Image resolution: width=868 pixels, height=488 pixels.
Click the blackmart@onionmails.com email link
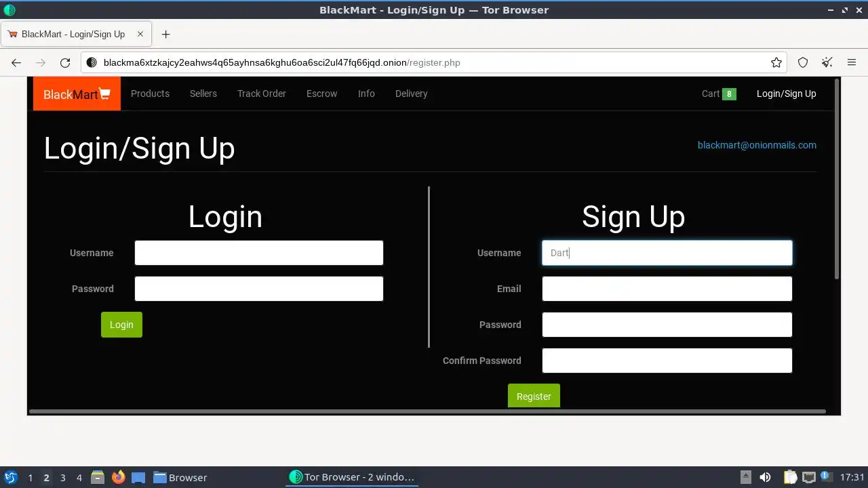[757, 145]
